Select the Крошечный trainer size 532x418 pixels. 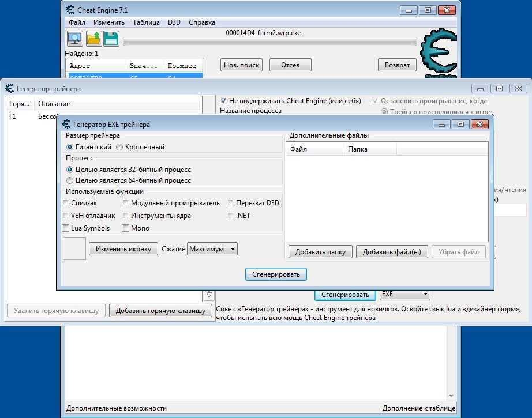[x=120, y=147]
